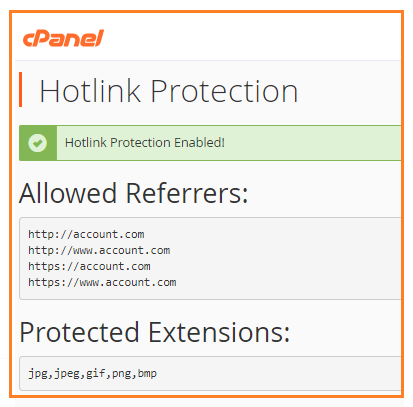This screenshot has height=407, width=413.
Task: Click the word Enabled! in the alert
Action: pyautogui.click(x=199, y=143)
